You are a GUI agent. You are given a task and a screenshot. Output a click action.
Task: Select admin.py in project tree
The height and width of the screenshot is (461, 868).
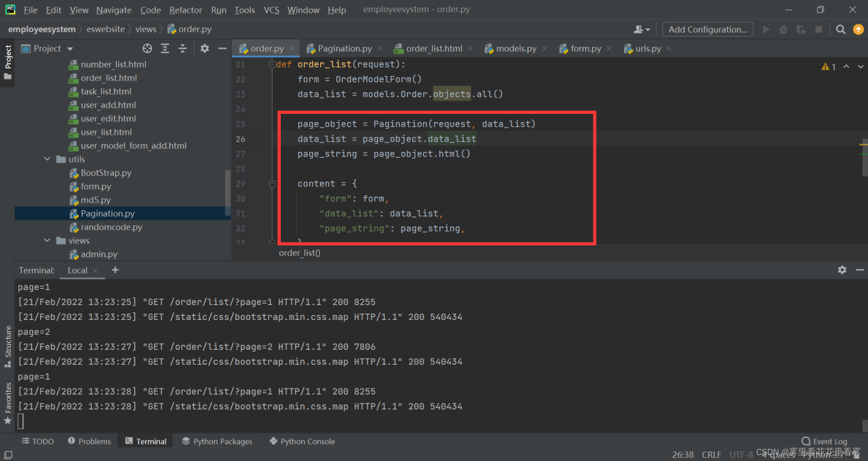coord(99,254)
